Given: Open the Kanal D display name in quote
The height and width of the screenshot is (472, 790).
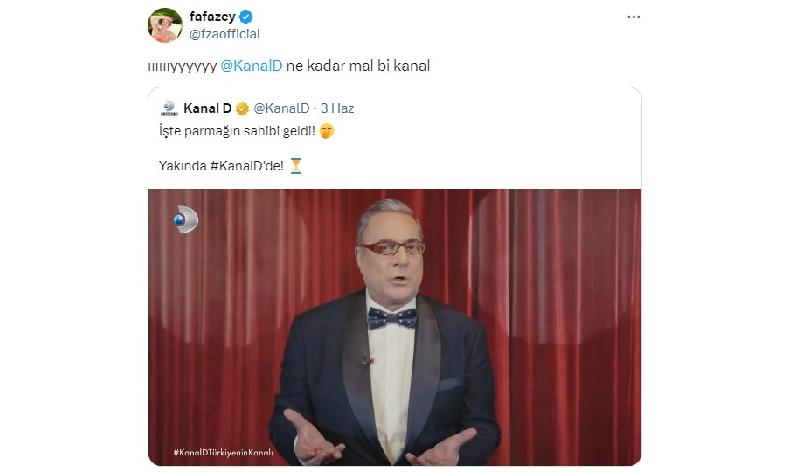Looking at the screenshot, I should click(207, 109).
